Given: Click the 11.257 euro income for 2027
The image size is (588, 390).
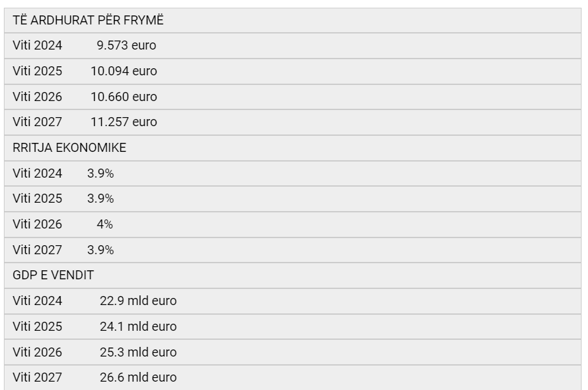Looking at the screenshot, I should point(124,122).
